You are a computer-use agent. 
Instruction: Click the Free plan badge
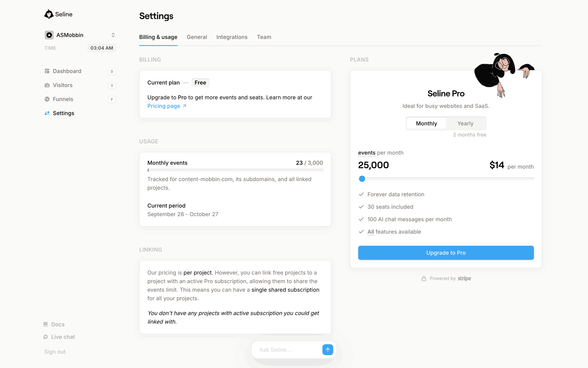[x=200, y=82]
